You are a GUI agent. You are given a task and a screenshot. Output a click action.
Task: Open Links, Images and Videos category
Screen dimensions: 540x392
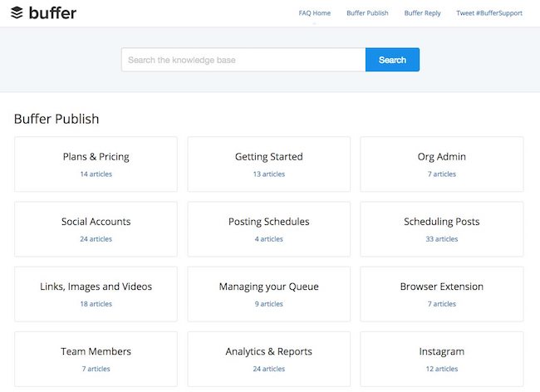point(96,293)
